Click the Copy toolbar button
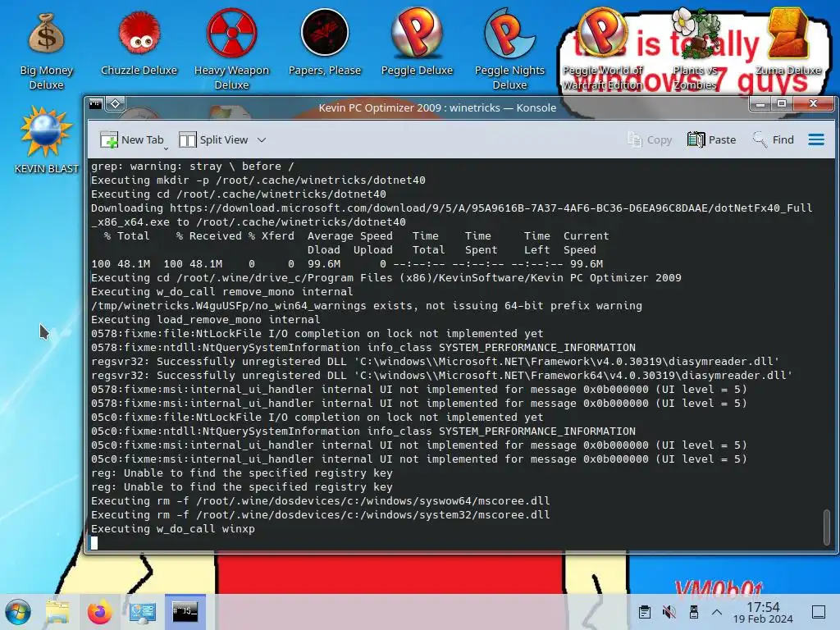 tap(650, 139)
